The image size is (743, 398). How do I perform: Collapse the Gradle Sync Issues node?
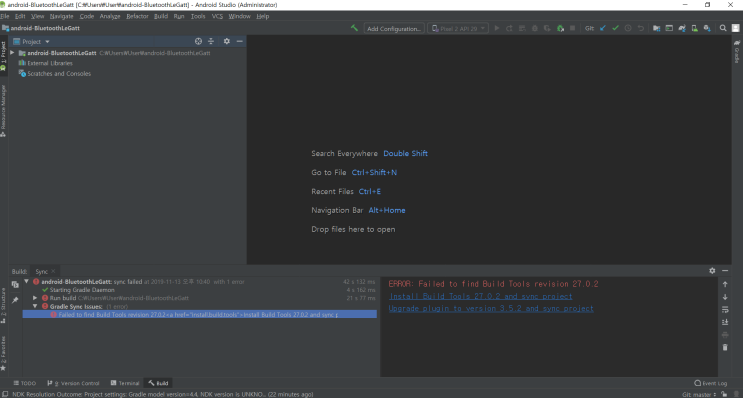click(x=35, y=306)
